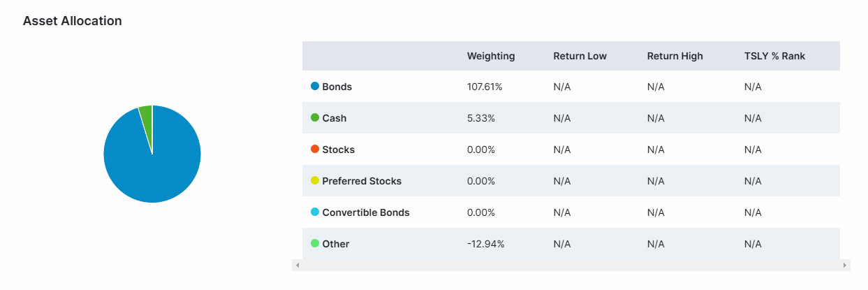
Task: Click the Bonds row label
Action: 337,87
